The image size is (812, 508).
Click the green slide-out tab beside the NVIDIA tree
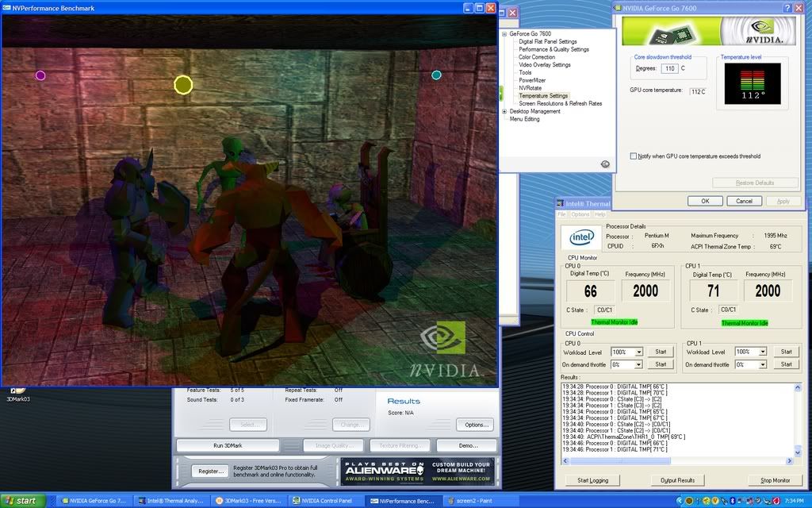pos(501,94)
